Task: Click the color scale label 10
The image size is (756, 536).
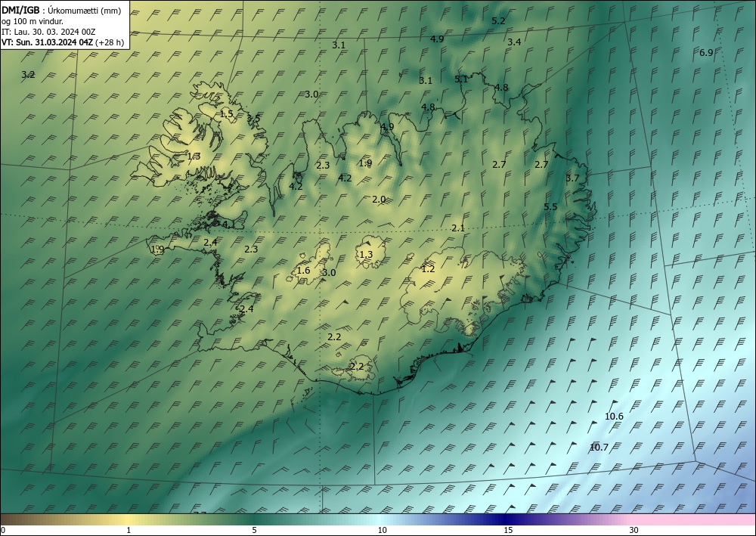Action: [382, 531]
